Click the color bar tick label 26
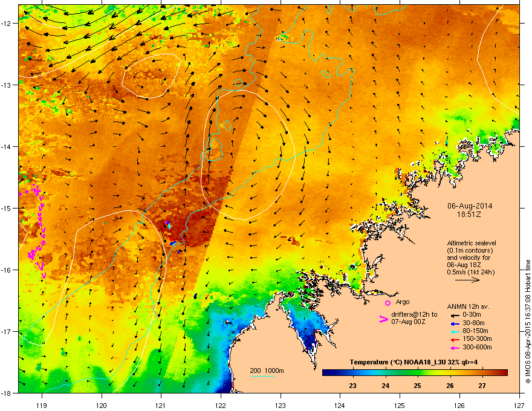532x411 pixels. click(x=450, y=386)
